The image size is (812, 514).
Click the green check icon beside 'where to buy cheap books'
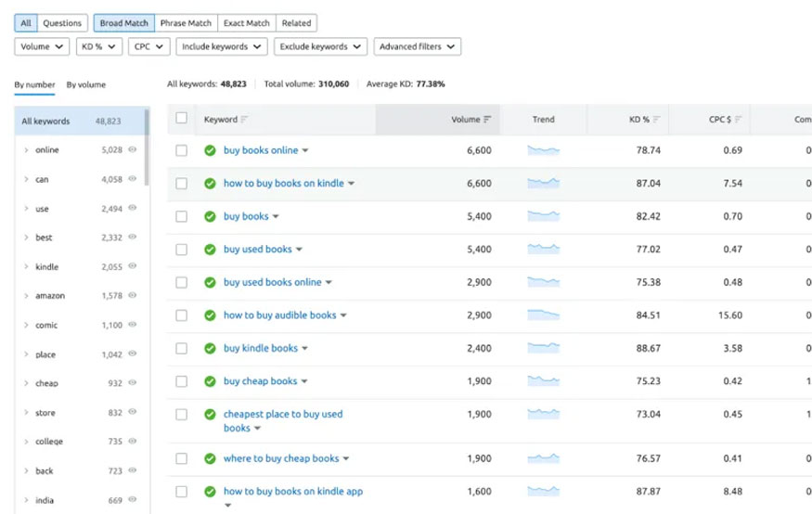pos(210,458)
